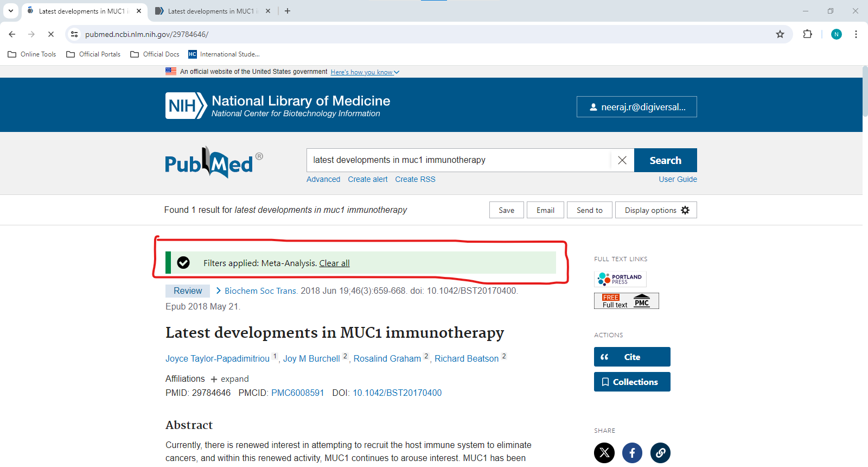Share article on X (Twitter)
The width and height of the screenshot is (868, 467).
(x=604, y=453)
